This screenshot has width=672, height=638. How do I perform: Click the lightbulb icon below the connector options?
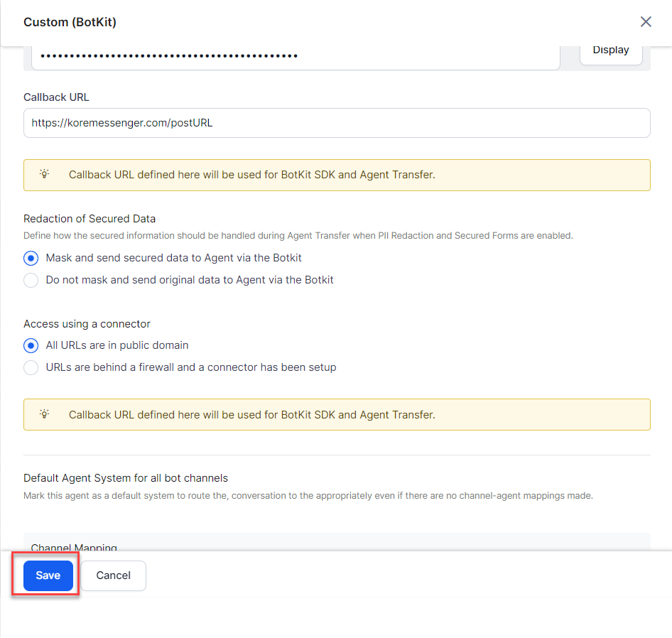45,414
